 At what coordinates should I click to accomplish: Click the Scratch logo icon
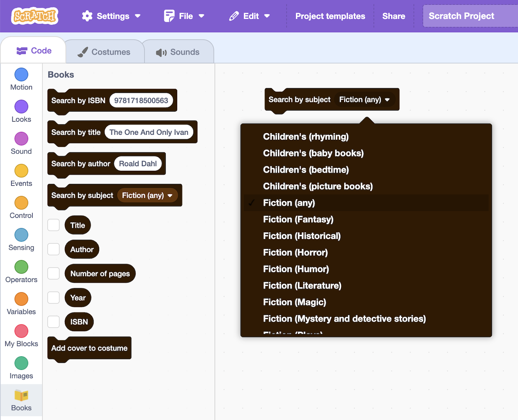(x=35, y=16)
